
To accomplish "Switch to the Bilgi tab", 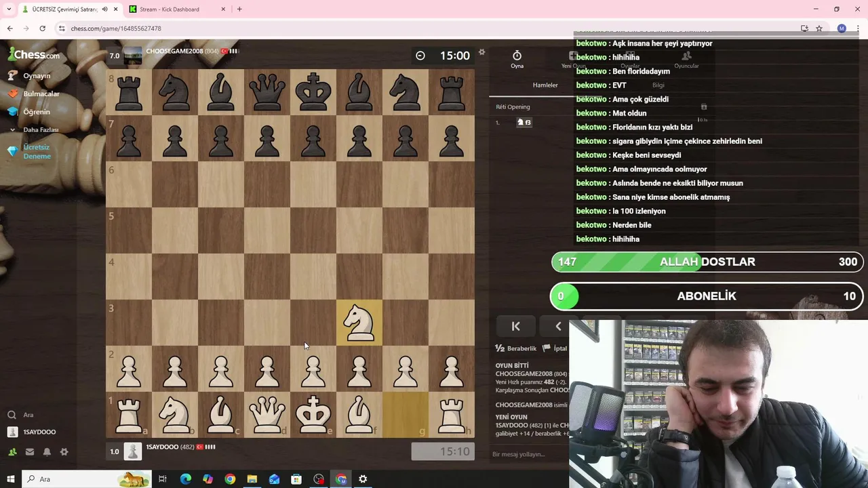I will 658,85.
